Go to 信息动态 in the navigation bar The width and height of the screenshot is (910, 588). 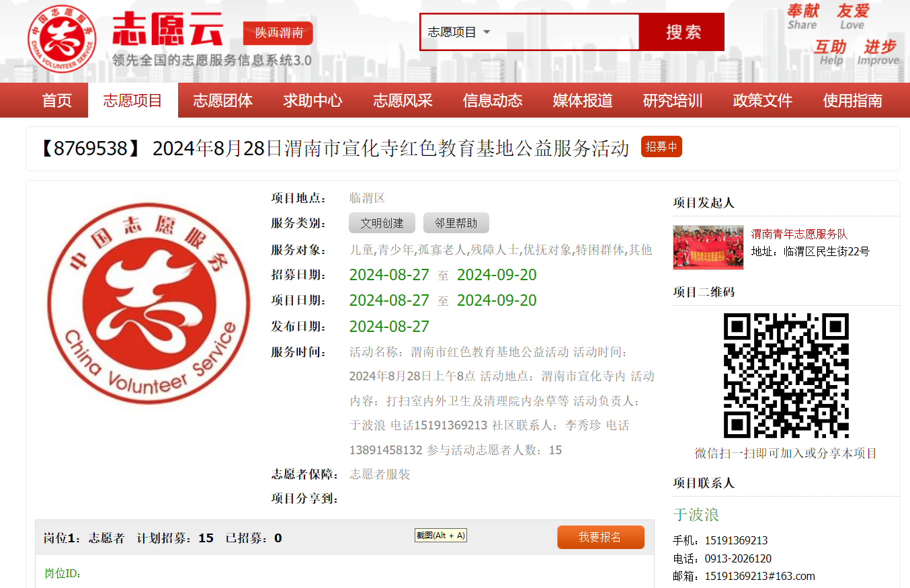click(x=493, y=101)
